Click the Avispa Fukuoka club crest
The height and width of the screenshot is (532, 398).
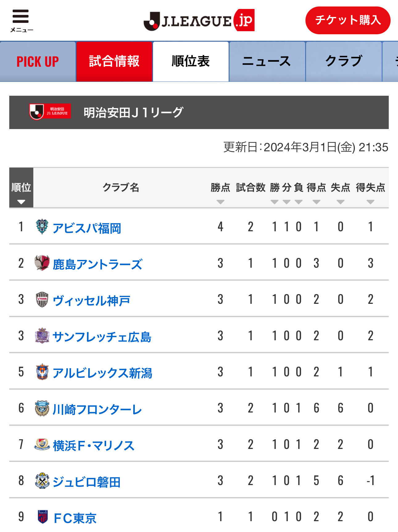42,227
